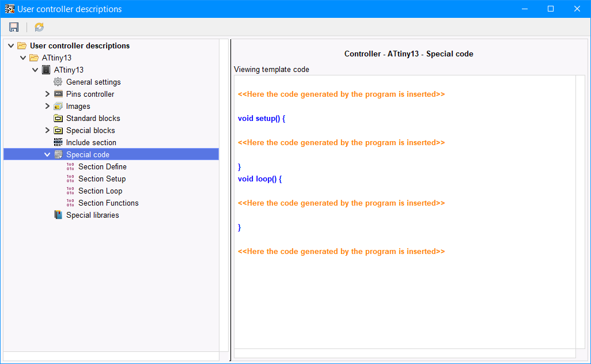Expand the Pins controller node
591x364 pixels.
point(47,94)
